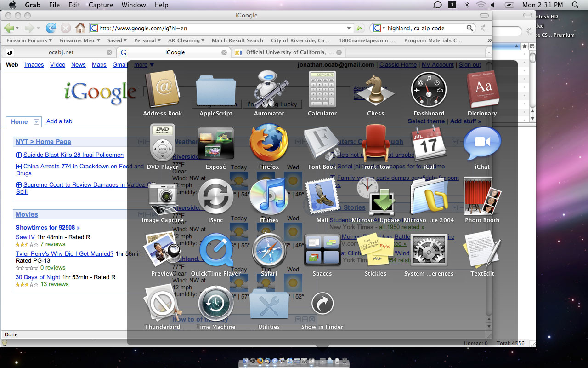Click the volume icon in menu bar
The height and width of the screenshot is (368, 588).
(492, 5)
